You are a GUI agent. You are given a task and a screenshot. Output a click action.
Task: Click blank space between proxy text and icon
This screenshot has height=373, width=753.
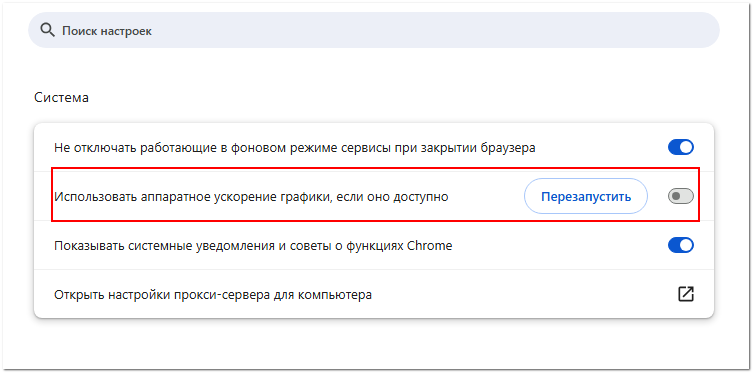(523, 294)
